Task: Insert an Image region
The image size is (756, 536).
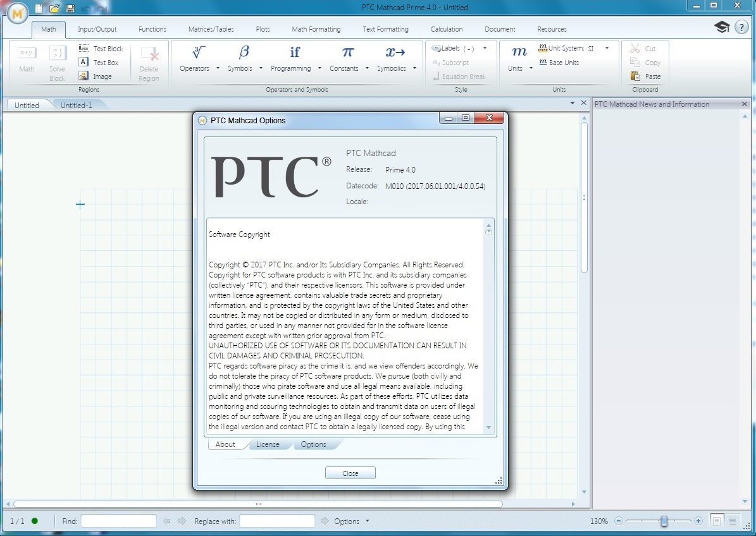Action: tap(95, 76)
